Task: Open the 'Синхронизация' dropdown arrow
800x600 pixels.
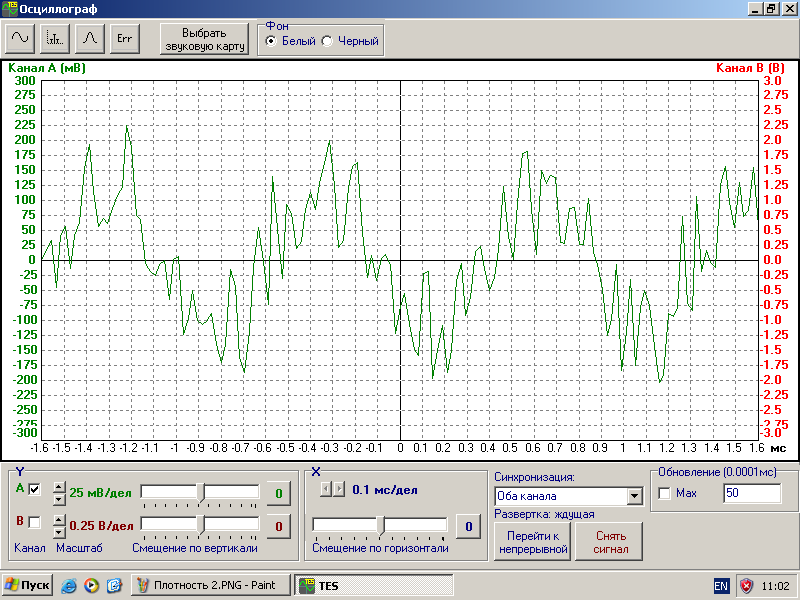Action: (x=634, y=496)
